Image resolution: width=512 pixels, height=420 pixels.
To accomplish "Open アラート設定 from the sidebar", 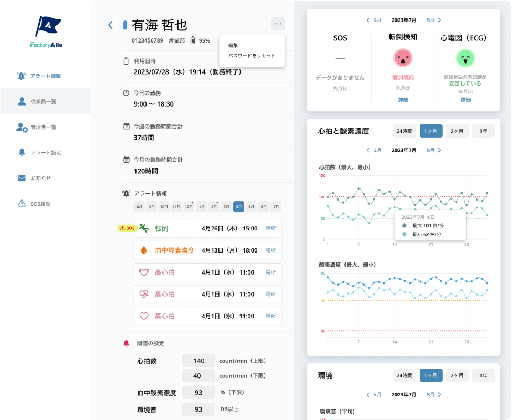I will point(39,152).
